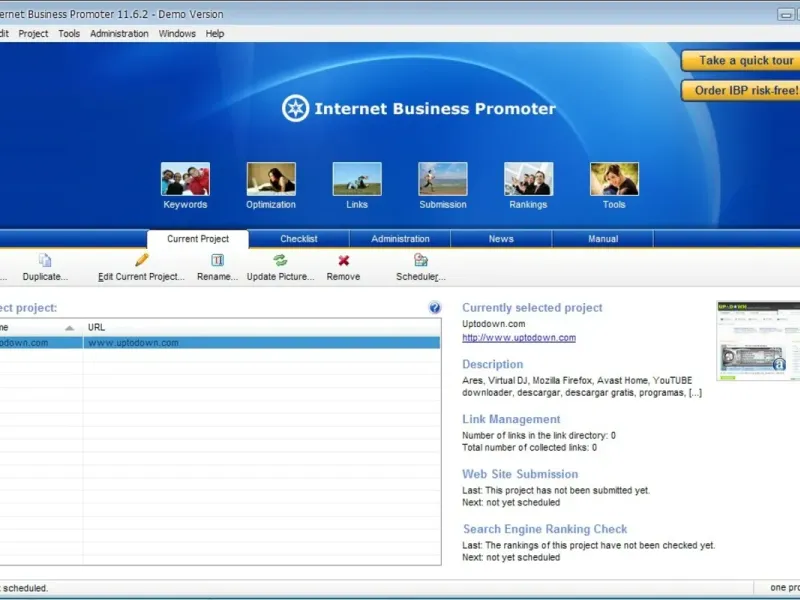Click the red Remove X icon
Viewport: 800px width, 600px height.
click(343, 261)
